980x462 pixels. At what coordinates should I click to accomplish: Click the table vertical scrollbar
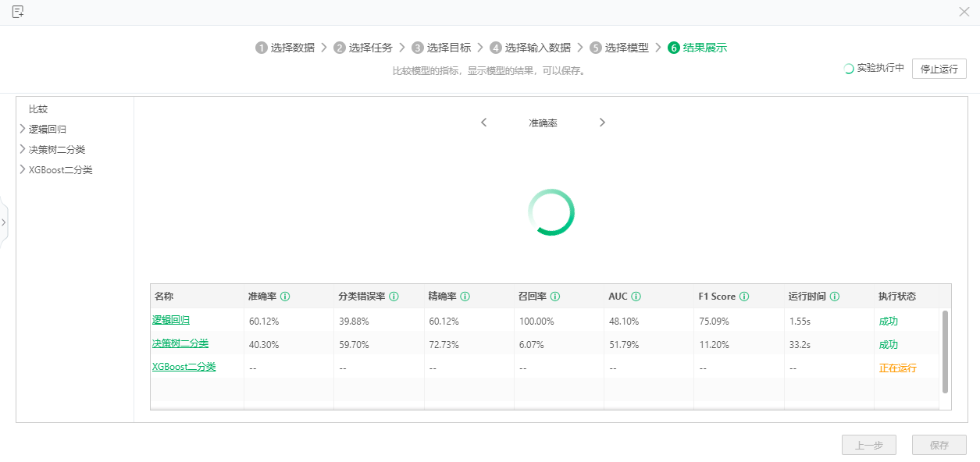point(945,351)
